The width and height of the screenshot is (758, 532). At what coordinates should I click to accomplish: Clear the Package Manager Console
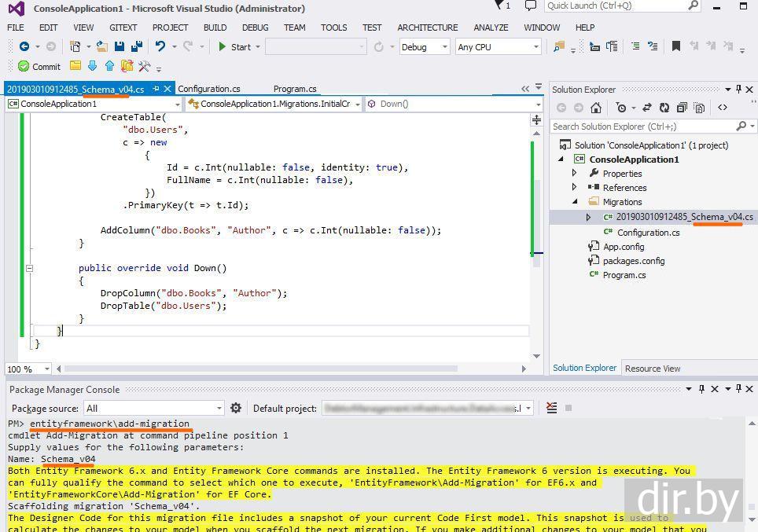coord(551,408)
